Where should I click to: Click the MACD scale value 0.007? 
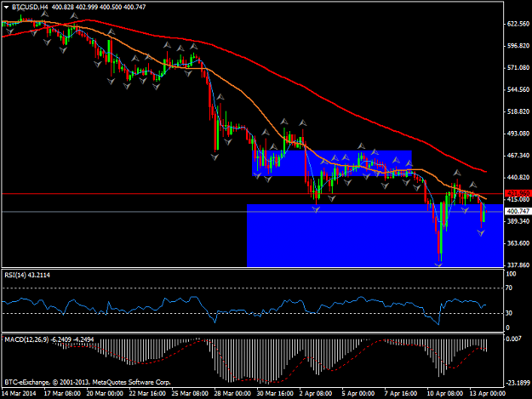tap(513, 339)
